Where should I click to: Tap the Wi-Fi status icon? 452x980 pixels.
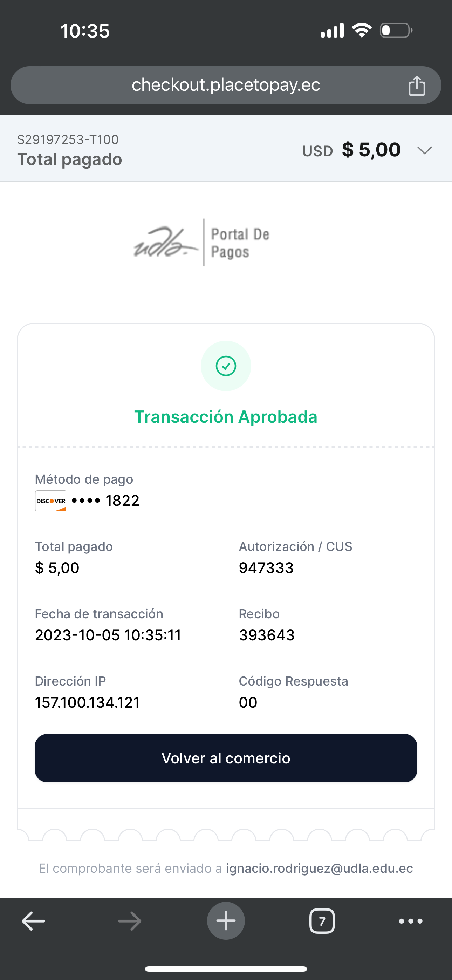point(362,30)
